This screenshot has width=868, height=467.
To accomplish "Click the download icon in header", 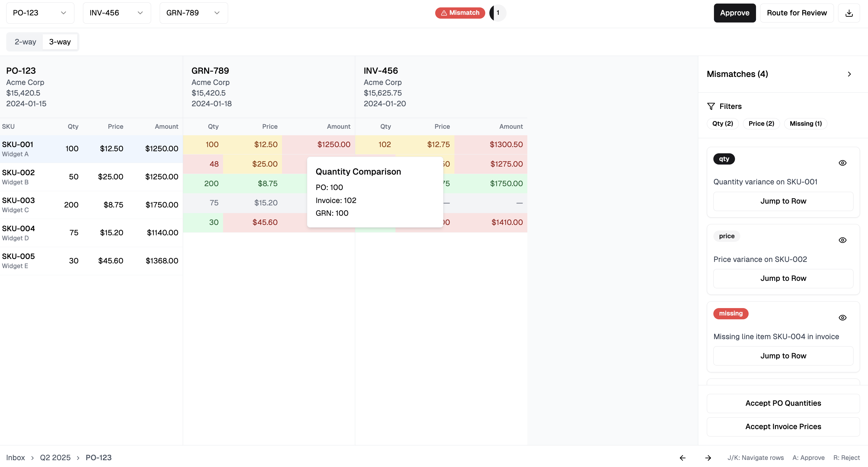I will point(849,13).
